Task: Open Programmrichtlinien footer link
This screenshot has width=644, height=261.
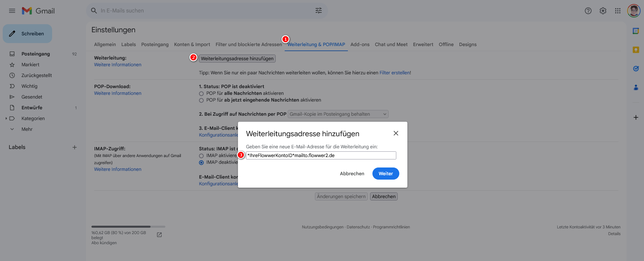Action: tap(391, 227)
